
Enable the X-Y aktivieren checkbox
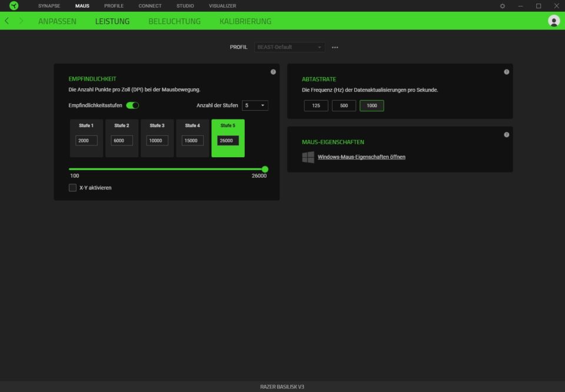click(73, 188)
